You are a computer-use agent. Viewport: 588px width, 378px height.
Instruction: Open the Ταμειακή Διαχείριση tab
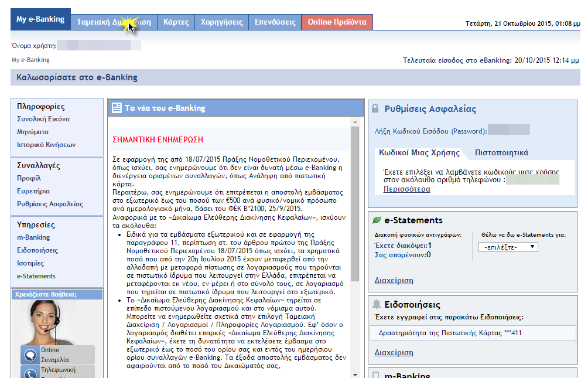click(x=114, y=22)
